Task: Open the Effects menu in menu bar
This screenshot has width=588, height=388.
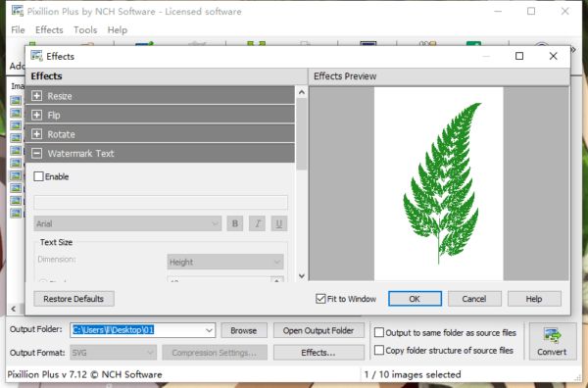Action: pyautogui.click(x=49, y=30)
